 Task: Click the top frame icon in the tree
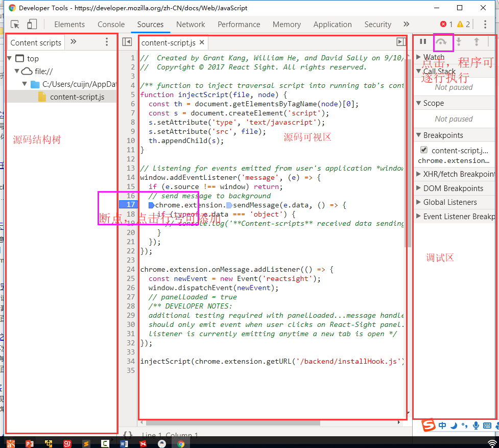coord(20,58)
